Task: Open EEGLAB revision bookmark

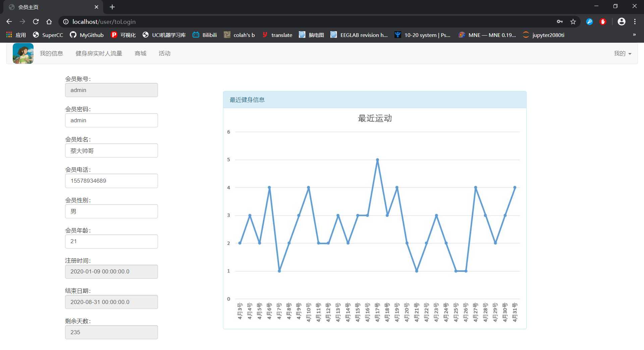Action: (x=359, y=35)
